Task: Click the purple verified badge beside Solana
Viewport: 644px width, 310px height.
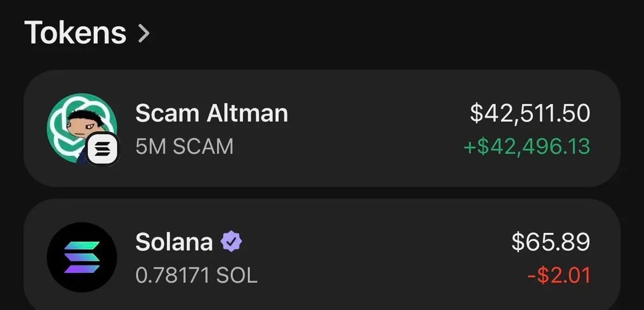Action: (x=231, y=242)
